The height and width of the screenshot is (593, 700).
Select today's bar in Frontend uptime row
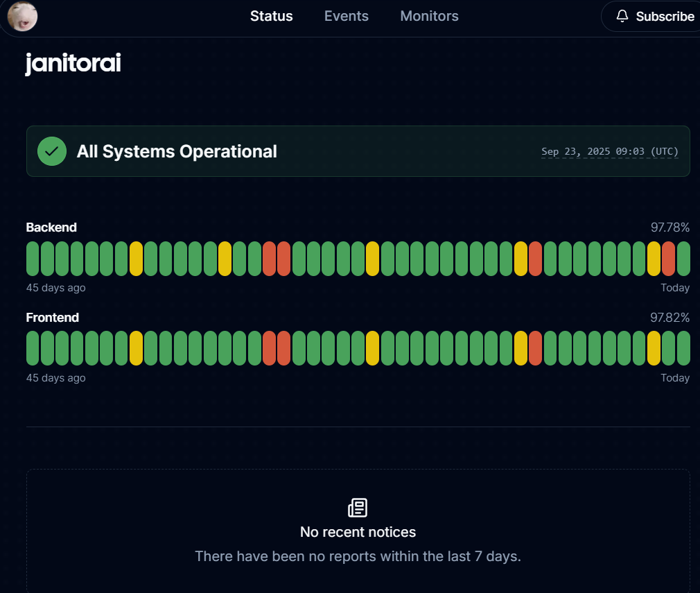click(683, 348)
